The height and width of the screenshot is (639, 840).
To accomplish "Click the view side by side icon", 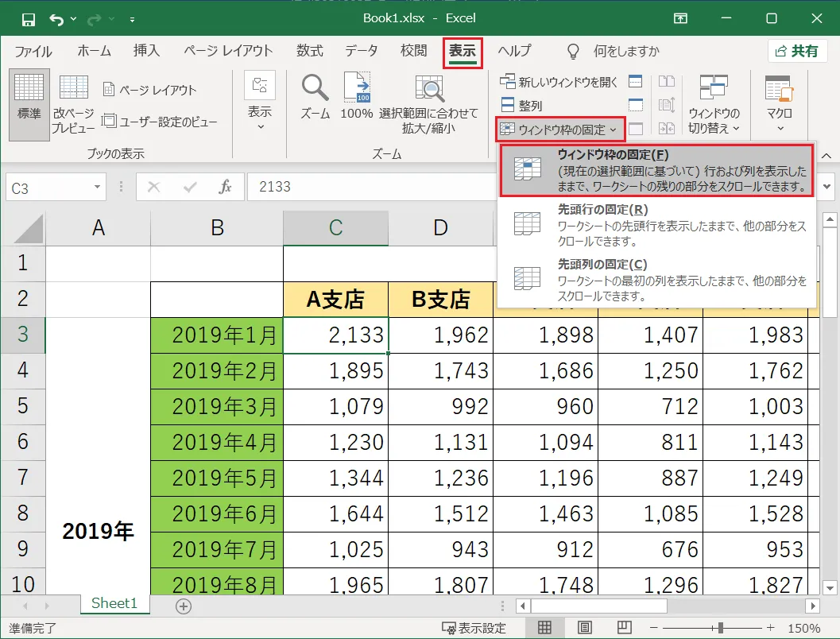I will pyautogui.click(x=667, y=81).
